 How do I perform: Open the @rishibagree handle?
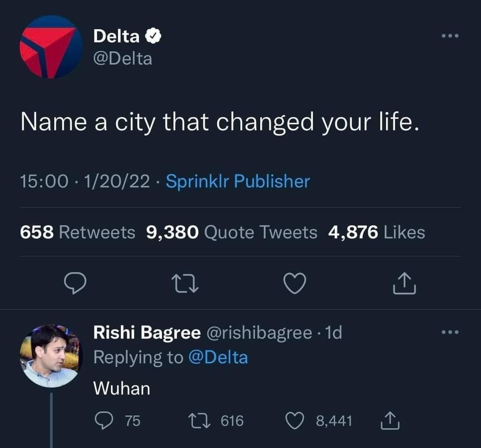pyautogui.click(x=258, y=333)
